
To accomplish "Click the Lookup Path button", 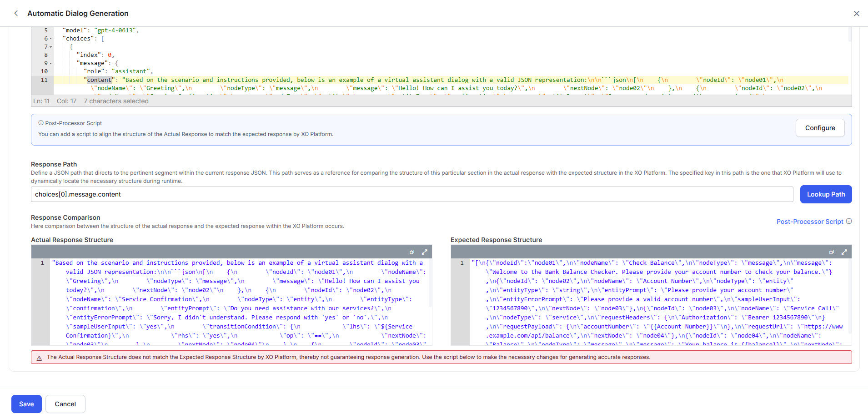I will pos(826,194).
